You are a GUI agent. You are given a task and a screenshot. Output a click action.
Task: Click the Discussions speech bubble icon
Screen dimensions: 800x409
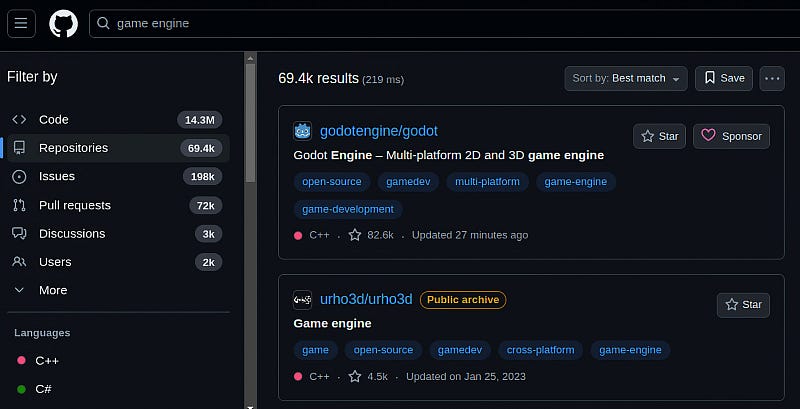coord(19,234)
